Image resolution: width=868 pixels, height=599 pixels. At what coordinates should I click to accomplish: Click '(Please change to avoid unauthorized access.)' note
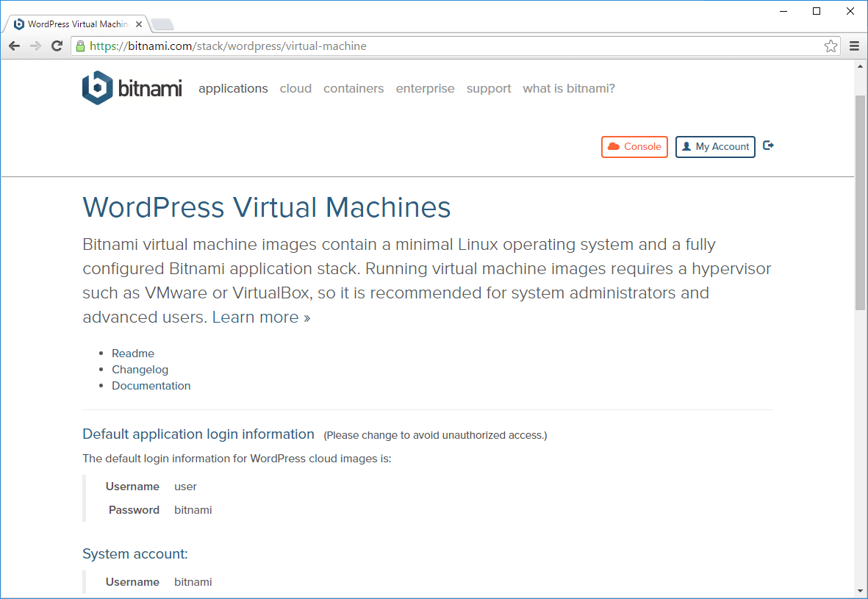(x=435, y=435)
